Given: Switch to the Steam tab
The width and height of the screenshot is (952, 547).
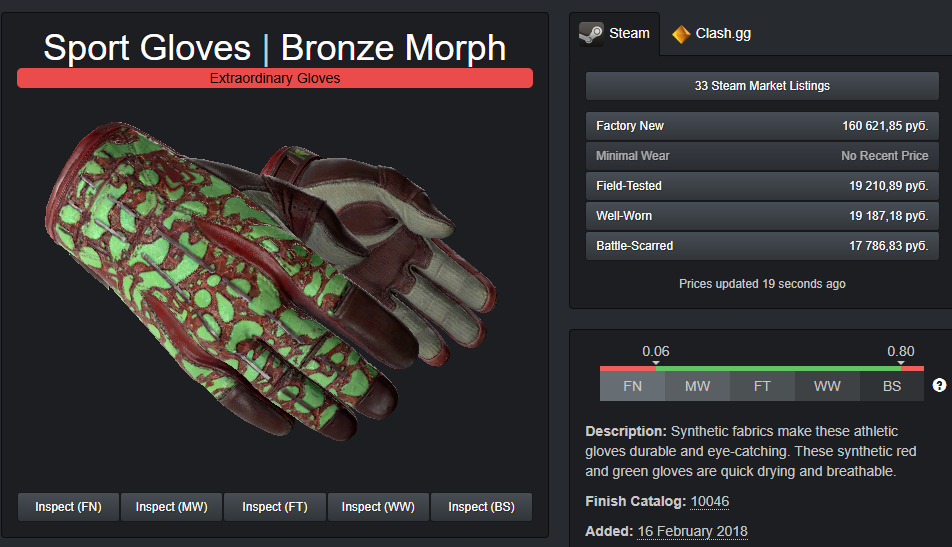Looking at the screenshot, I should click(x=614, y=34).
